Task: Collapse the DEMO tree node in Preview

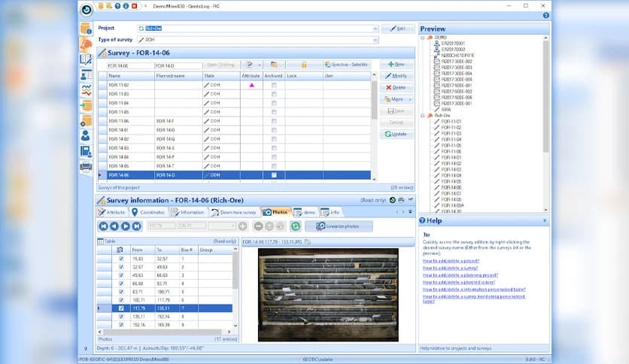Action: coord(423,37)
